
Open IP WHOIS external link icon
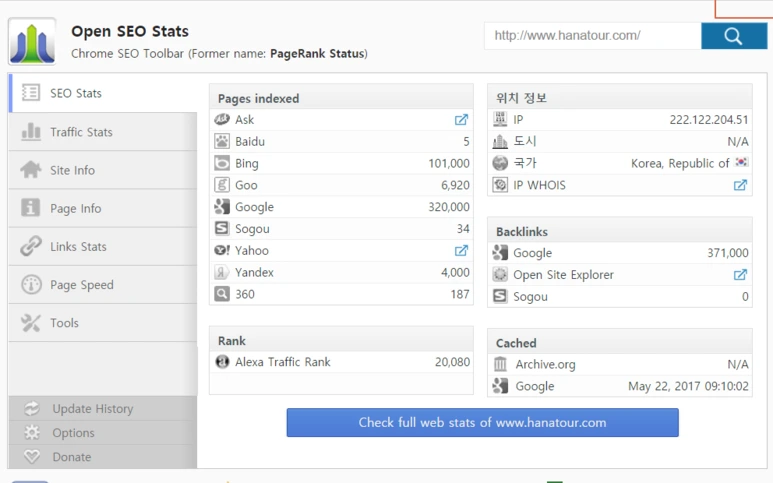pos(740,185)
